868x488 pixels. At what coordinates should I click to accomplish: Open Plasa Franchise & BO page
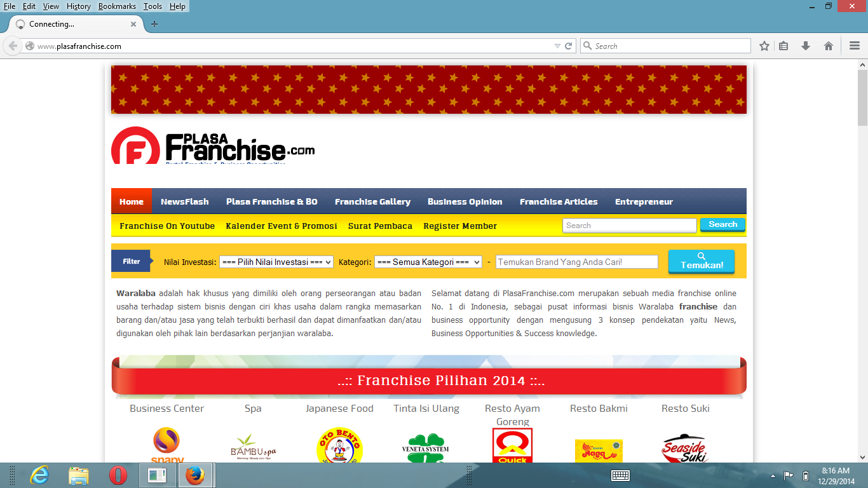click(272, 201)
